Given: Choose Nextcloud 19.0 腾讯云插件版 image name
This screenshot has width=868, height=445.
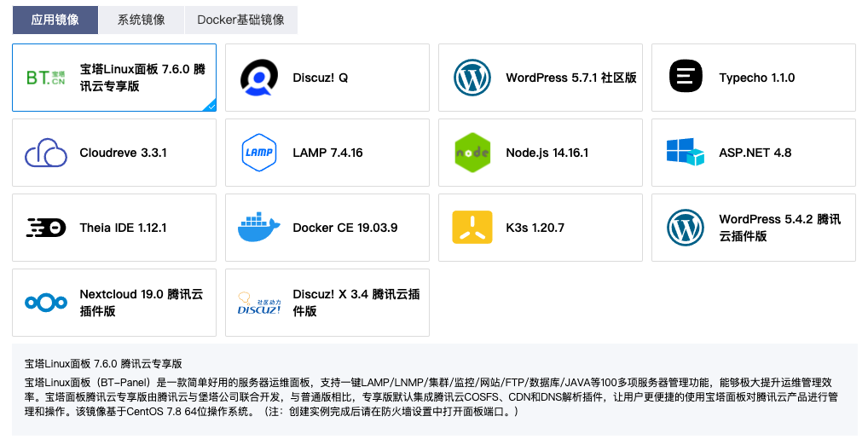Looking at the screenshot, I should (142, 303).
